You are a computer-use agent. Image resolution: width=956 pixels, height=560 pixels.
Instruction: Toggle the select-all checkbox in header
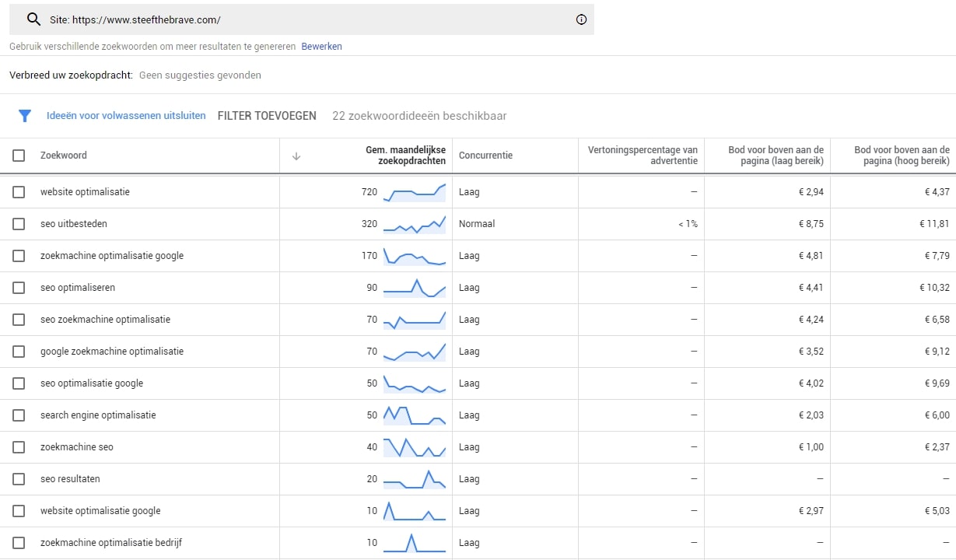(19, 156)
